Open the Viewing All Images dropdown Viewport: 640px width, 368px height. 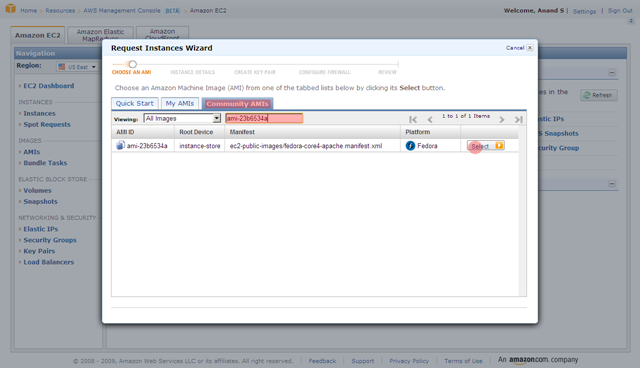(182, 118)
